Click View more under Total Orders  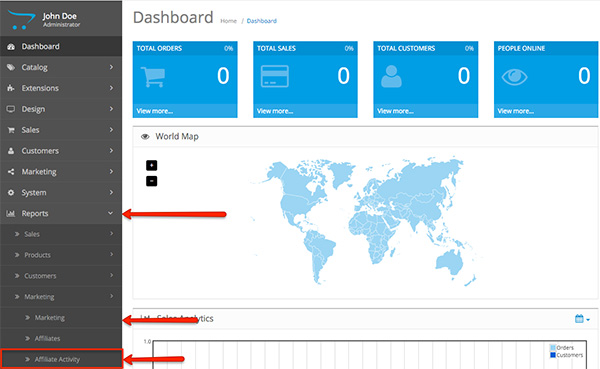(155, 111)
